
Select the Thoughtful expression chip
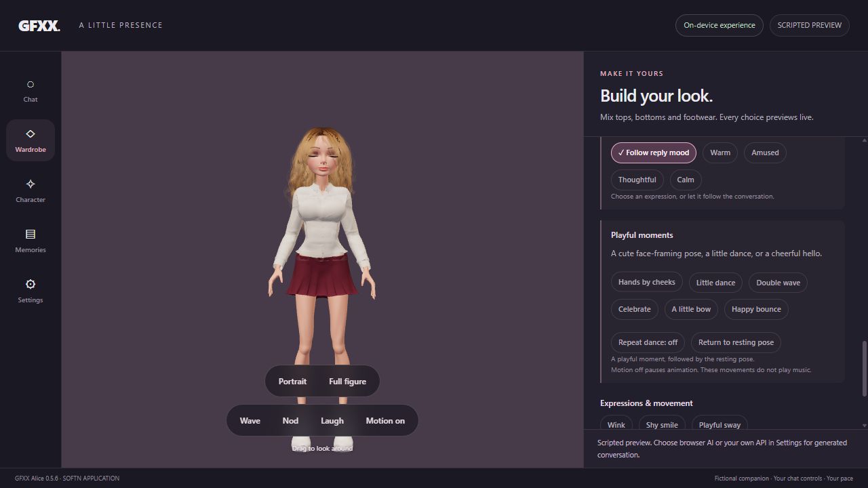pos(637,180)
